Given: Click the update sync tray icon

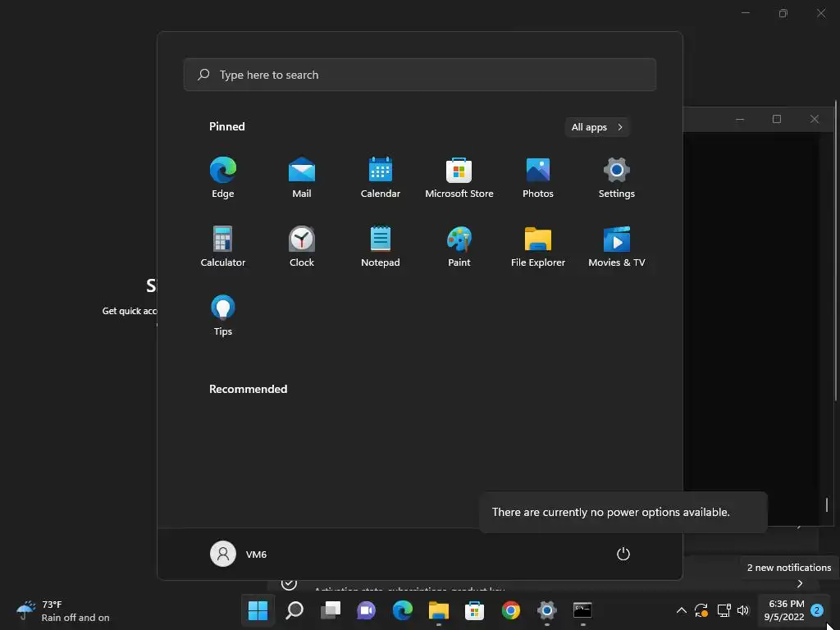Looking at the screenshot, I should click(x=701, y=610).
